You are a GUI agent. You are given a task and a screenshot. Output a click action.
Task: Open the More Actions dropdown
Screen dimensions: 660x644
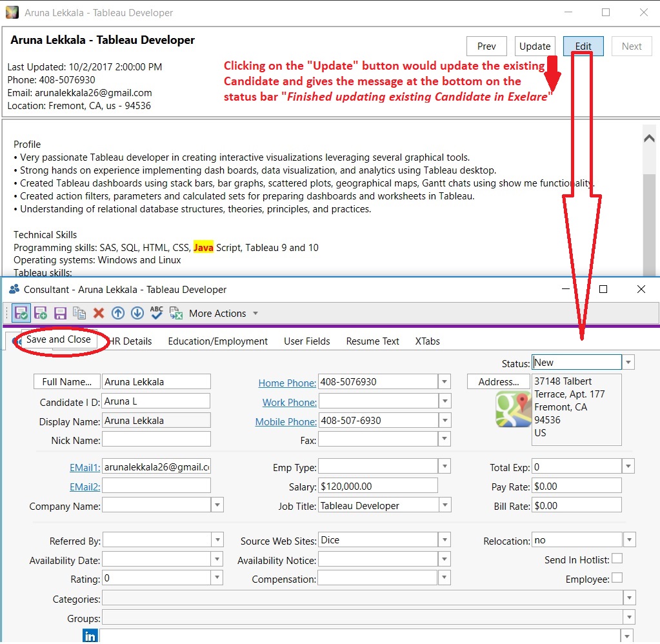point(223,314)
